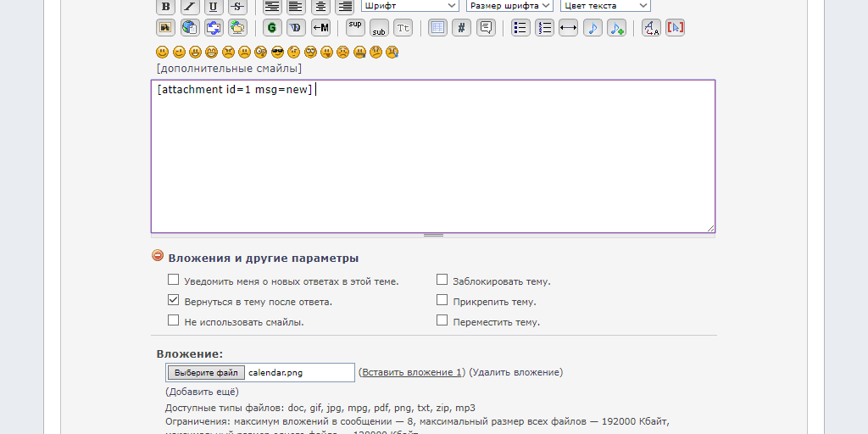Screen dimensions: 868x434
Task: Uncheck "Вернуться в тему после ответа"
Action: click(174, 300)
